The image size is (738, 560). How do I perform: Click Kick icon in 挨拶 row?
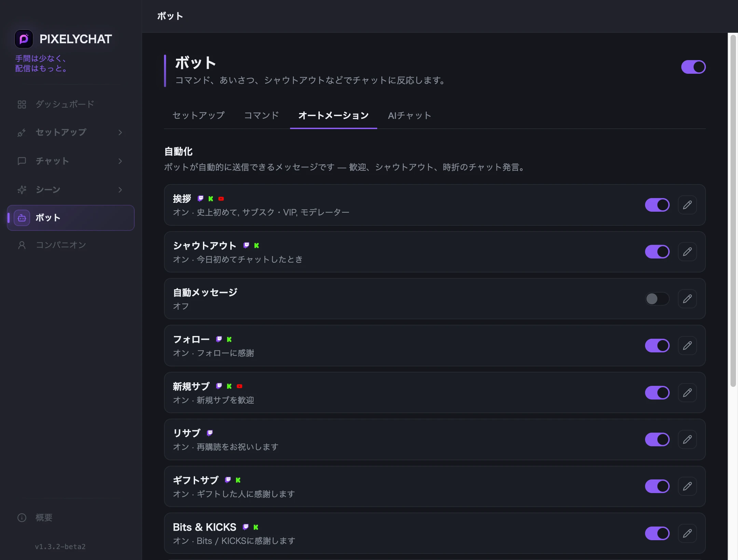pos(211,198)
